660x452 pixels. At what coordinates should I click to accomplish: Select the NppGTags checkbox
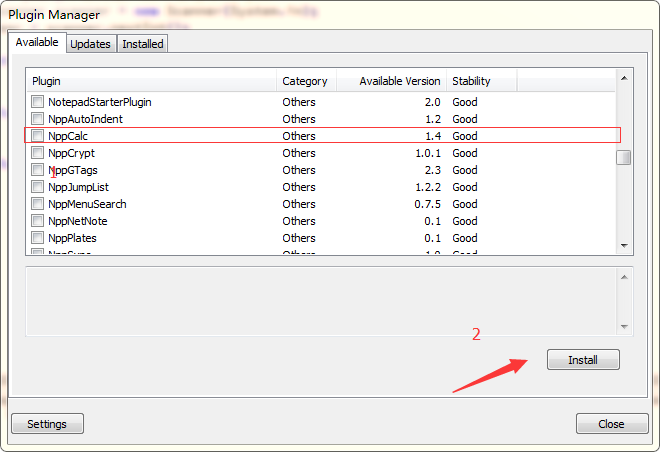coord(37,170)
